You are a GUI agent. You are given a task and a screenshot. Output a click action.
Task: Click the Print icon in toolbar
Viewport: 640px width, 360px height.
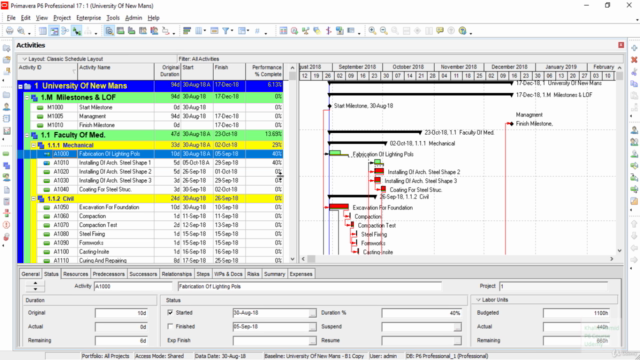[x=10, y=31]
